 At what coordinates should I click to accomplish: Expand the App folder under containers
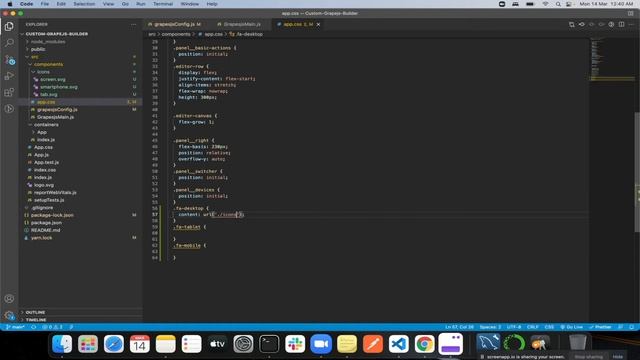[x=42, y=132]
